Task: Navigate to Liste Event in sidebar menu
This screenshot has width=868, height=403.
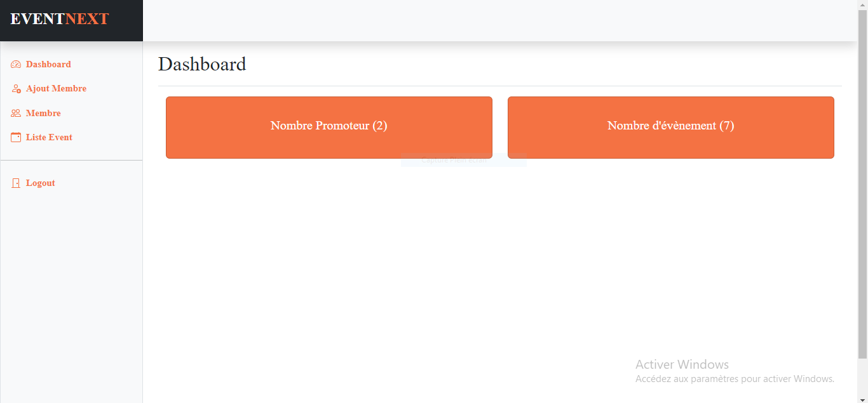Action: 49,137
